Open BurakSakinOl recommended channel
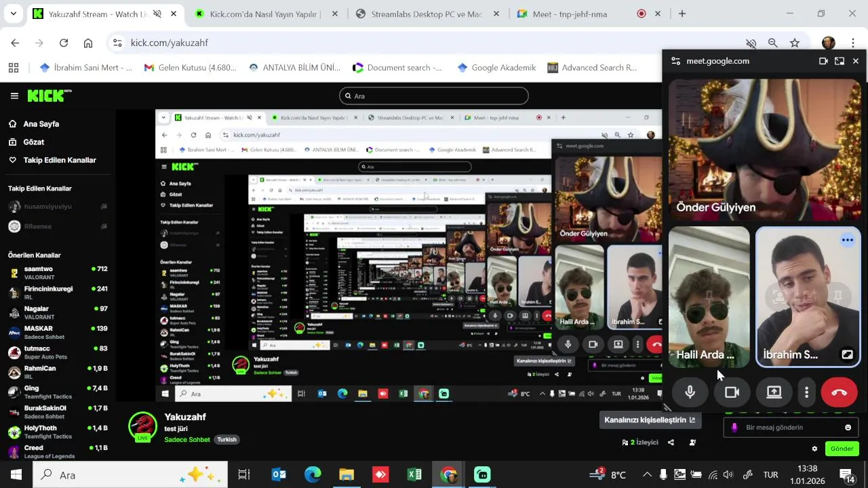The height and width of the screenshot is (488, 868). pos(58,412)
